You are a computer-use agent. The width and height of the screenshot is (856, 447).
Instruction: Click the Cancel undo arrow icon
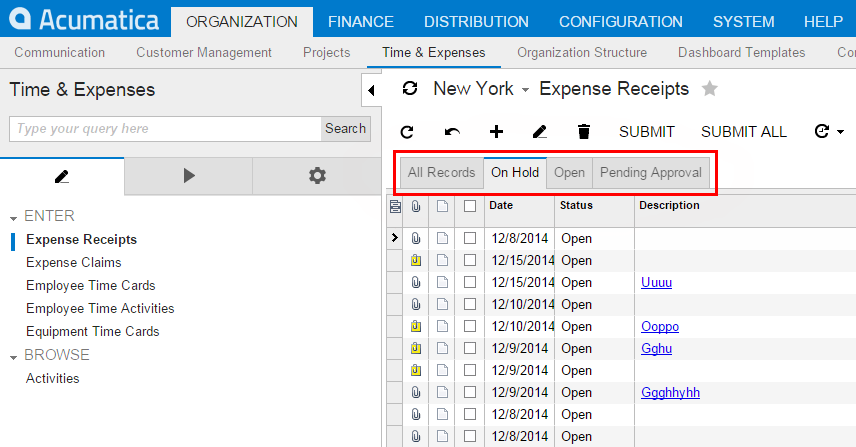click(452, 132)
